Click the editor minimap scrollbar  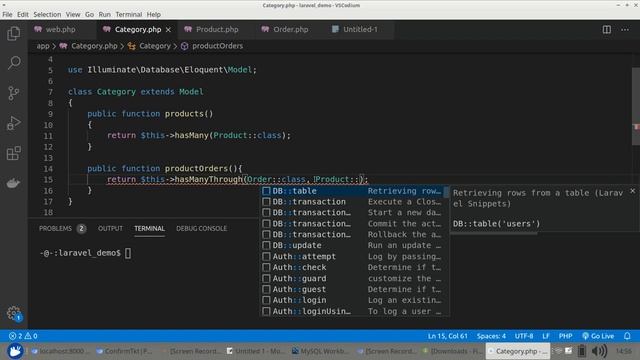coord(636,106)
